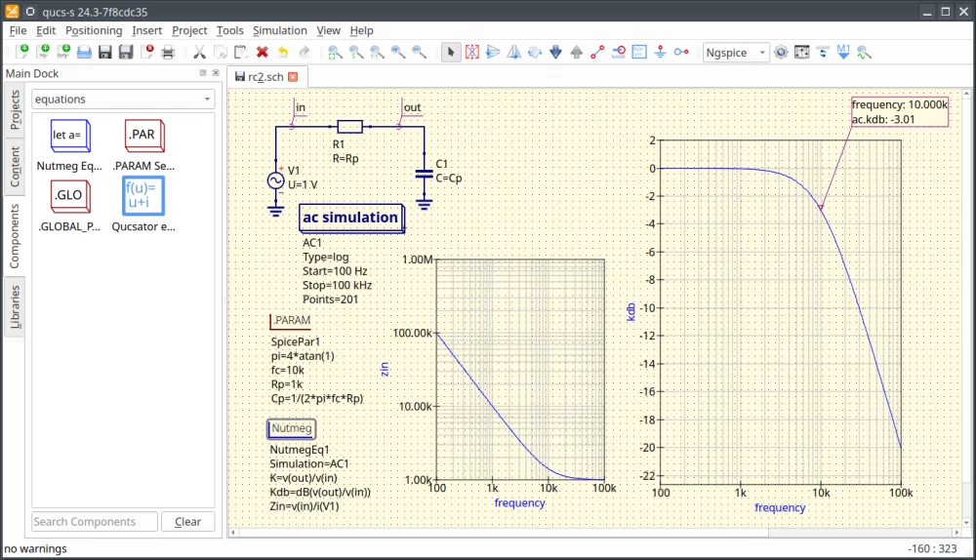Zoom in with the plus magnifier
The image size is (976, 560).
pyautogui.click(x=398, y=53)
